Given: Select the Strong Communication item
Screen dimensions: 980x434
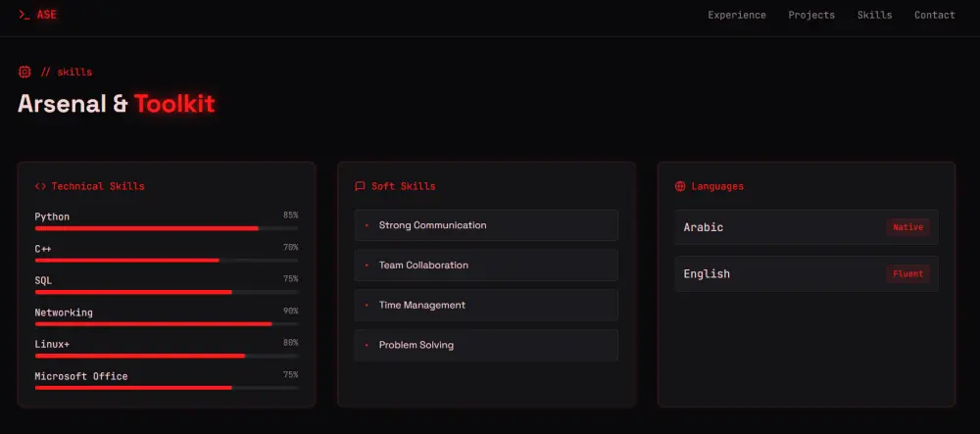Looking at the screenshot, I should 486,225.
